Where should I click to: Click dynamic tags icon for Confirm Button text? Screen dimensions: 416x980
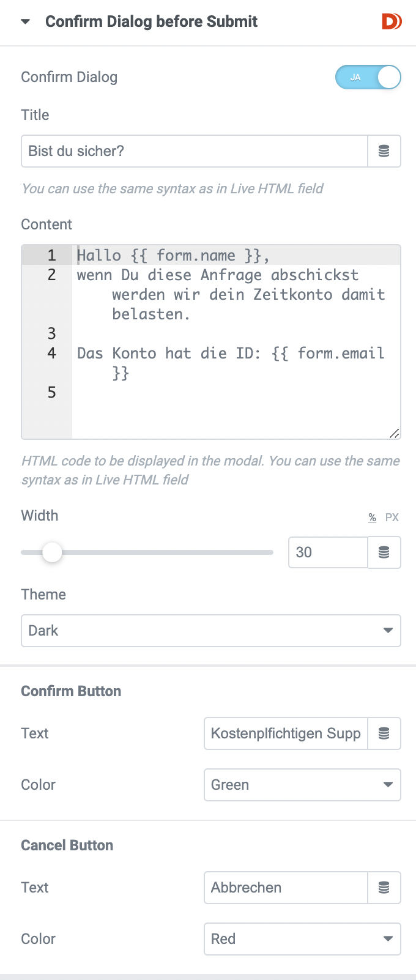coord(384,733)
